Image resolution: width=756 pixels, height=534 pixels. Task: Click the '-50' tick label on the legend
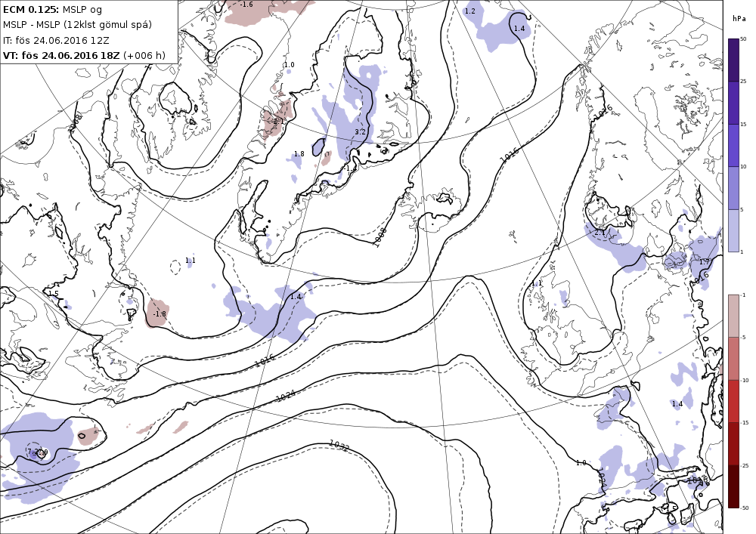744,508
